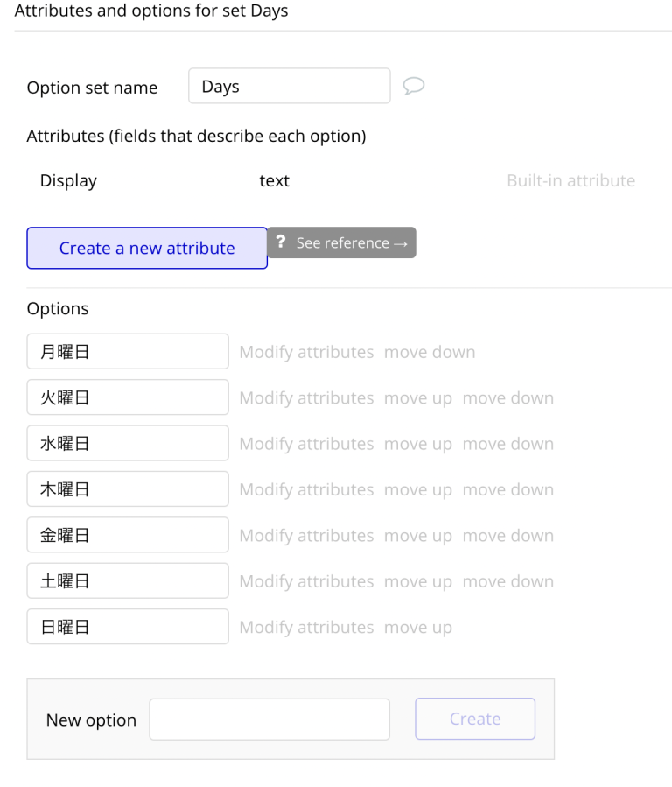
Task: Move 火曜日 up in the list
Action: tap(418, 397)
